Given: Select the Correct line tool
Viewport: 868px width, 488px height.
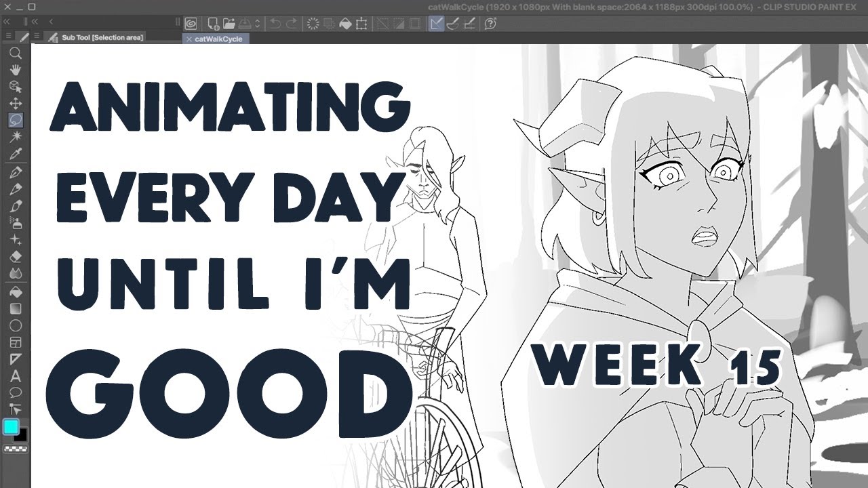Looking at the screenshot, I should coord(15,409).
